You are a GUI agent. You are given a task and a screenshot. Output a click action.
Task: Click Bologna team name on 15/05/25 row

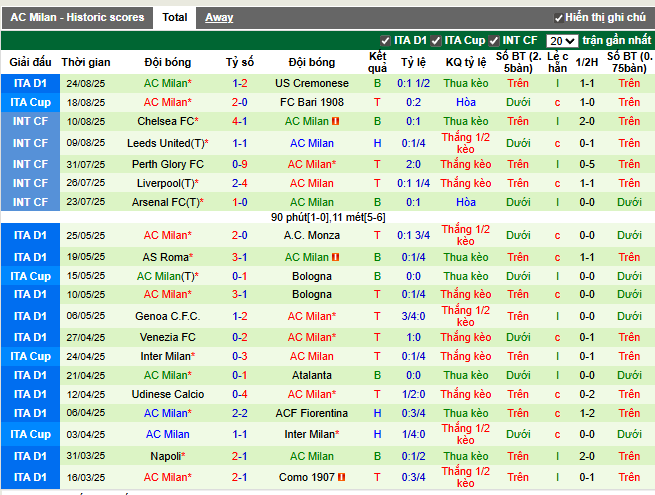coord(312,276)
